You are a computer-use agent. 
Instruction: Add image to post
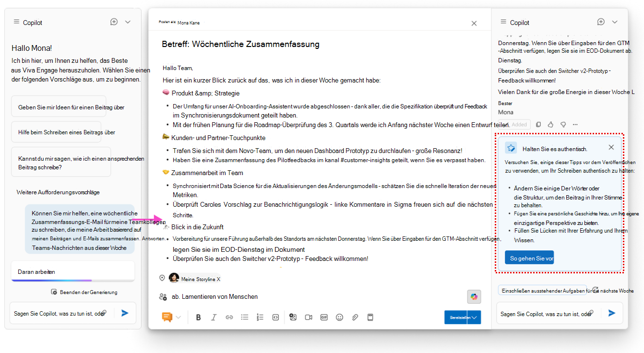tap(293, 317)
